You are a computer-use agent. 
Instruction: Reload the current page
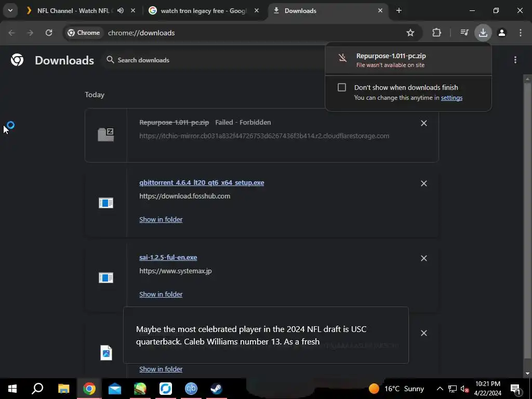point(49,33)
